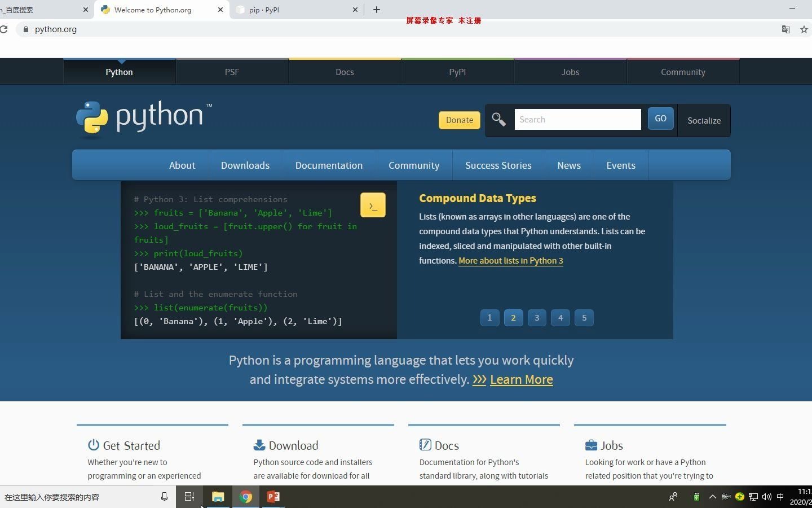Screen dimensions: 812x508
Task: Click the Jobs briefcase icon
Action: (x=591, y=445)
